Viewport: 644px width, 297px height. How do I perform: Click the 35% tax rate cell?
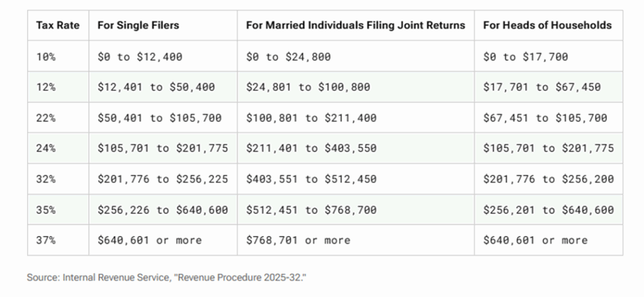(x=46, y=210)
